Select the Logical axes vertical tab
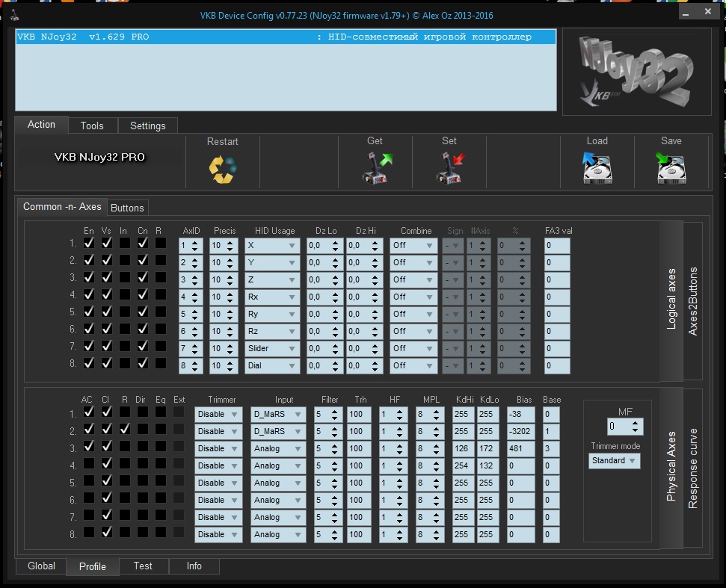This screenshot has width=726, height=588. tap(671, 300)
